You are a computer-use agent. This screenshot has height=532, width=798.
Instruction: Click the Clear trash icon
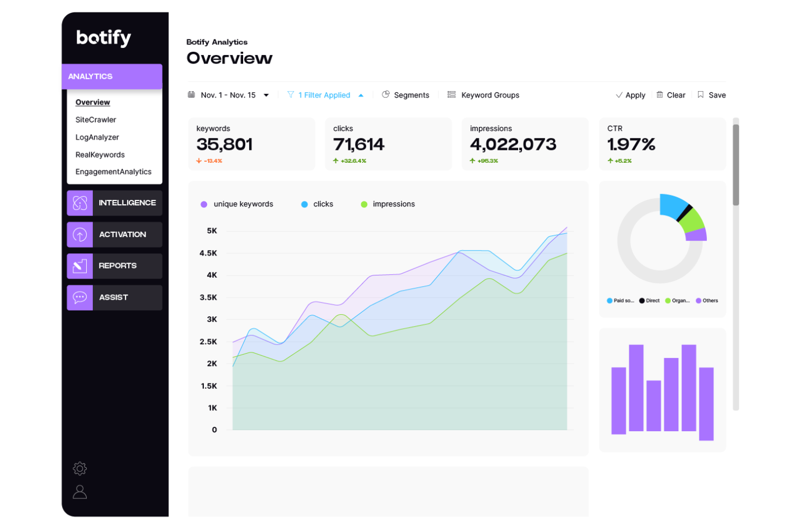659,95
